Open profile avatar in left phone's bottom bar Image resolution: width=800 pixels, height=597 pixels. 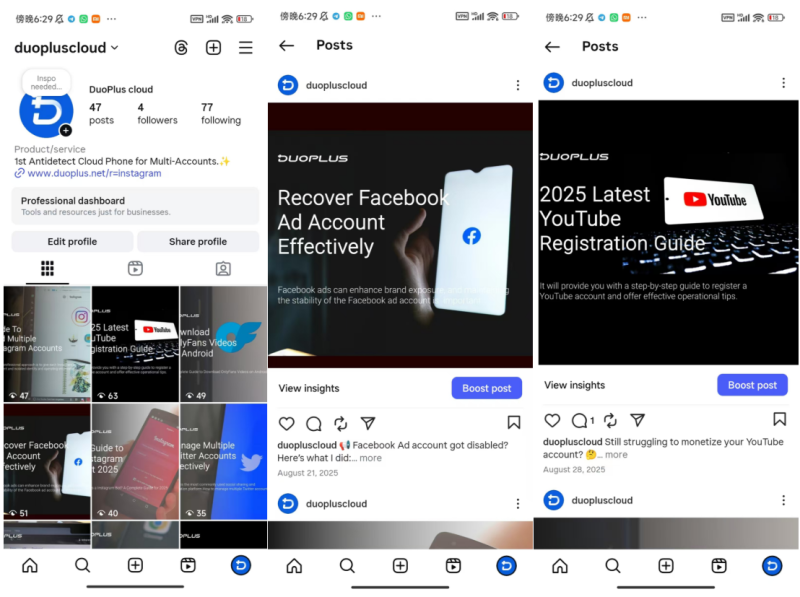tap(241, 565)
